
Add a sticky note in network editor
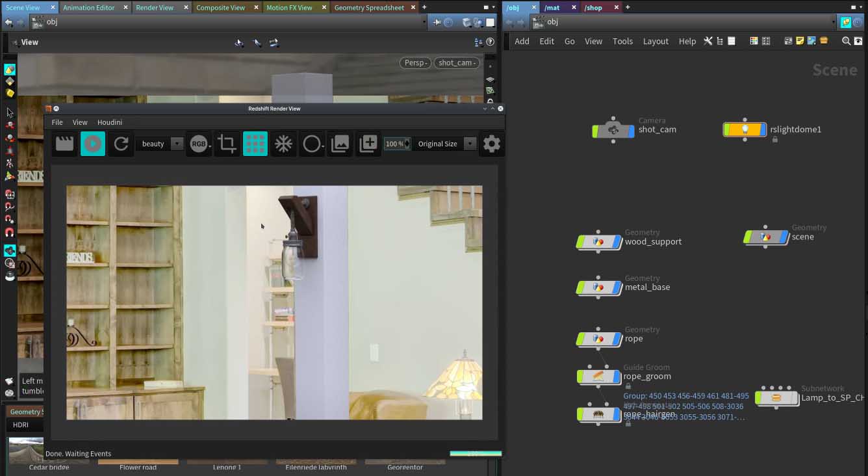coord(800,41)
